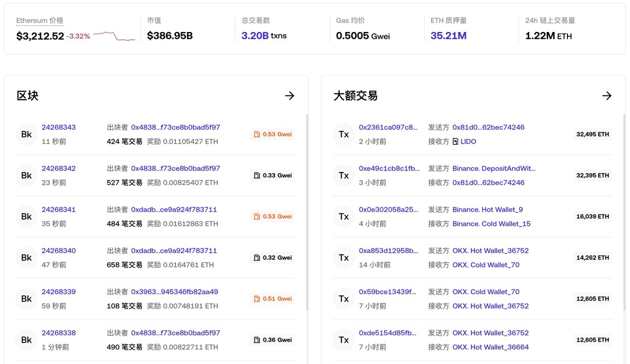The width and height of the screenshot is (630, 364).
Task: Open the LIDO recipient address
Action: 468,142
